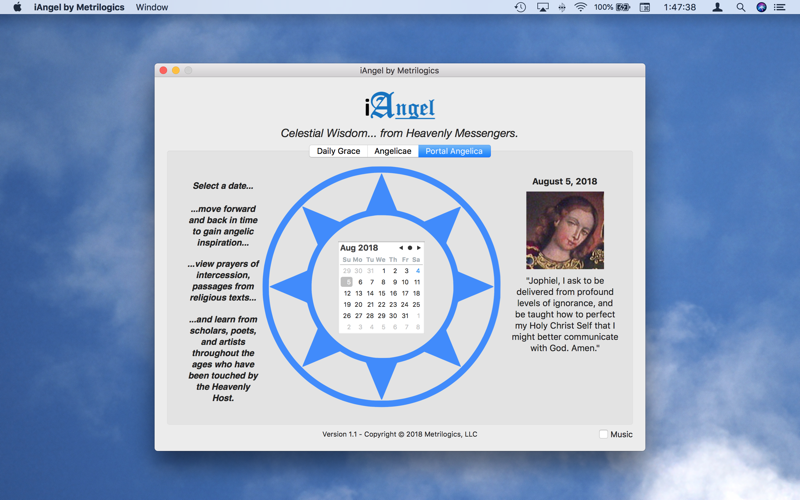800x500 pixels.
Task: Click the calendar's today dot button
Action: tap(410, 248)
